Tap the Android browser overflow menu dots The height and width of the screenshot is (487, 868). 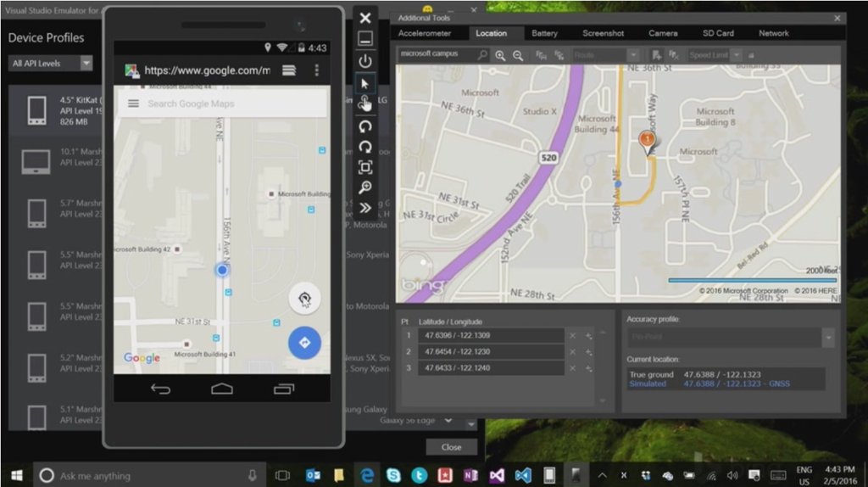pyautogui.click(x=317, y=70)
